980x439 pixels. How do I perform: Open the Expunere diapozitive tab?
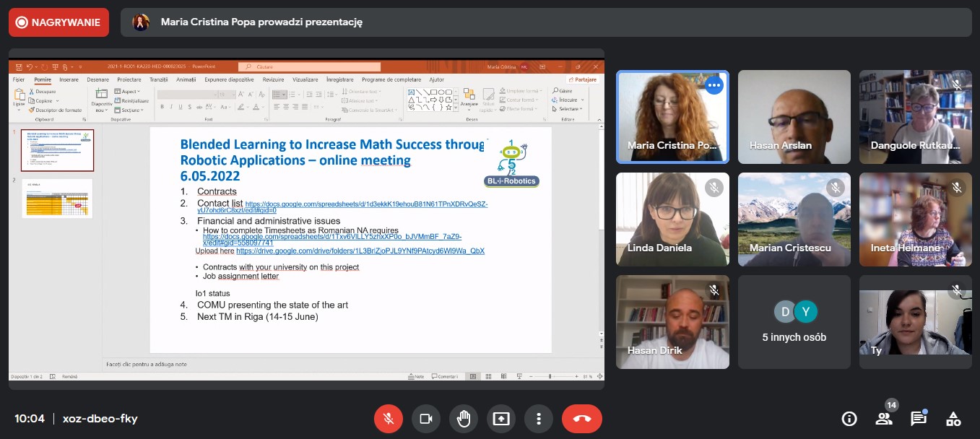pyautogui.click(x=229, y=79)
